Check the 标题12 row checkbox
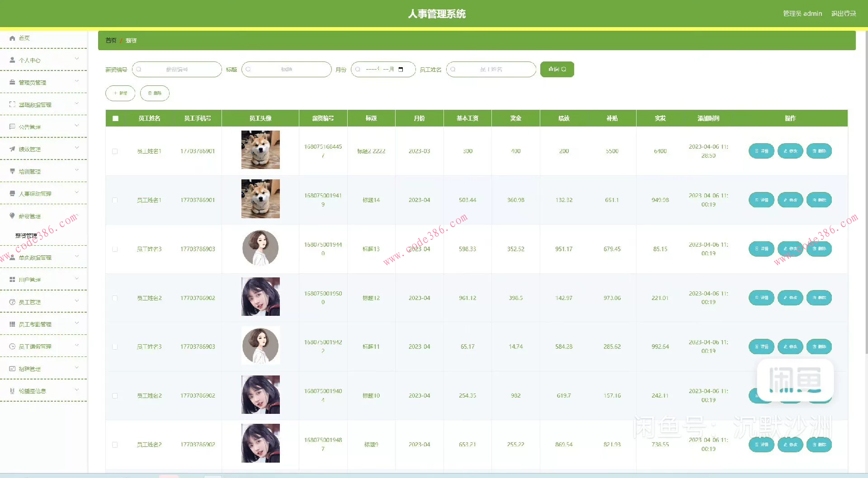 click(115, 298)
